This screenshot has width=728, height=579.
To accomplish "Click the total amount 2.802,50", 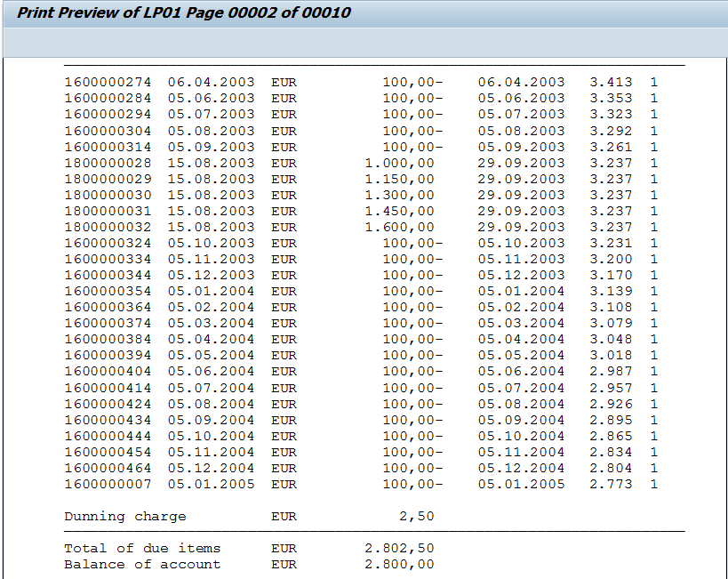I will pyautogui.click(x=397, y=548).
